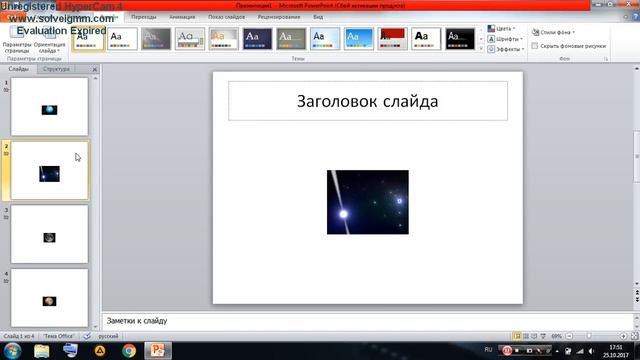640x360 pixels.
Task: Select the Слайды pane tab
Action: coord(18,69)
